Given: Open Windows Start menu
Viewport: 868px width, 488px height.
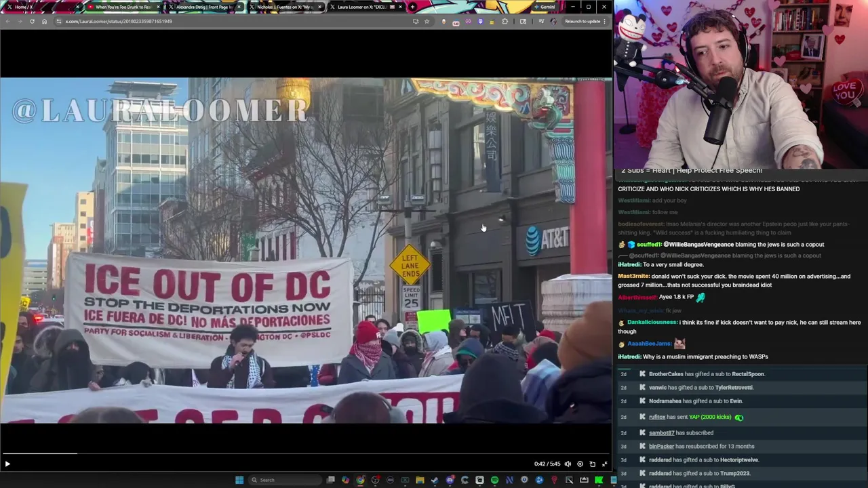Looking at the screenshot, I should coord(239,480).
